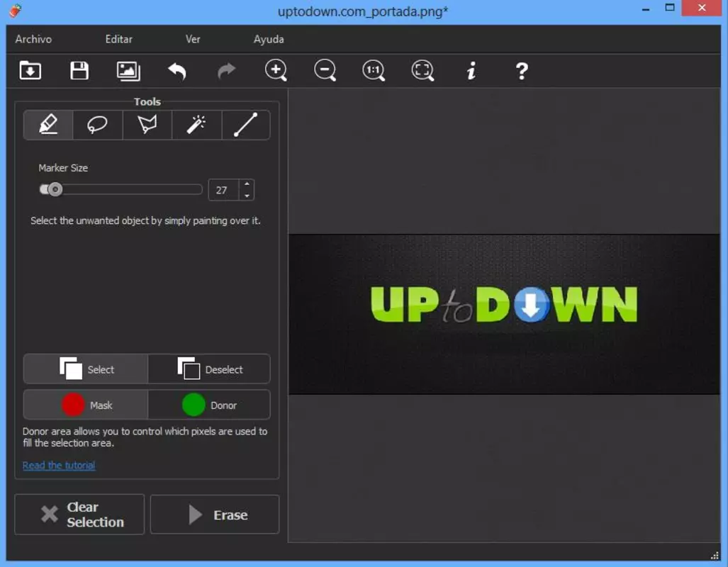This screenshot has height=567, width=728.
Task: Open the Ver menu
Action: [x=193, y=39]
